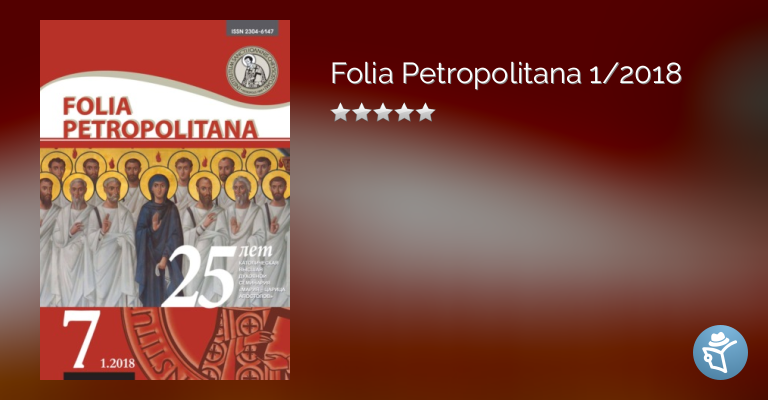This screenshot has width=768, height=400.
Task: Give five stars via the last star
Action: (426, 112)
